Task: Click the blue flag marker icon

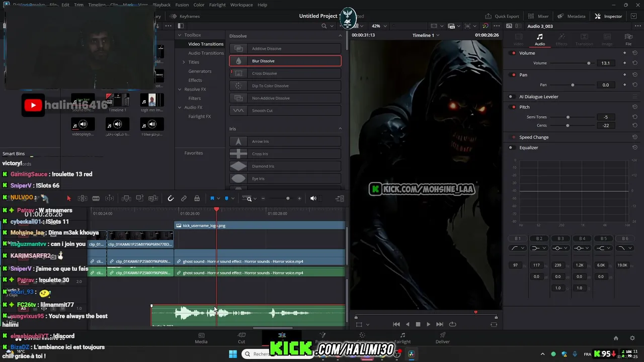Action: (x=212, y=199)
